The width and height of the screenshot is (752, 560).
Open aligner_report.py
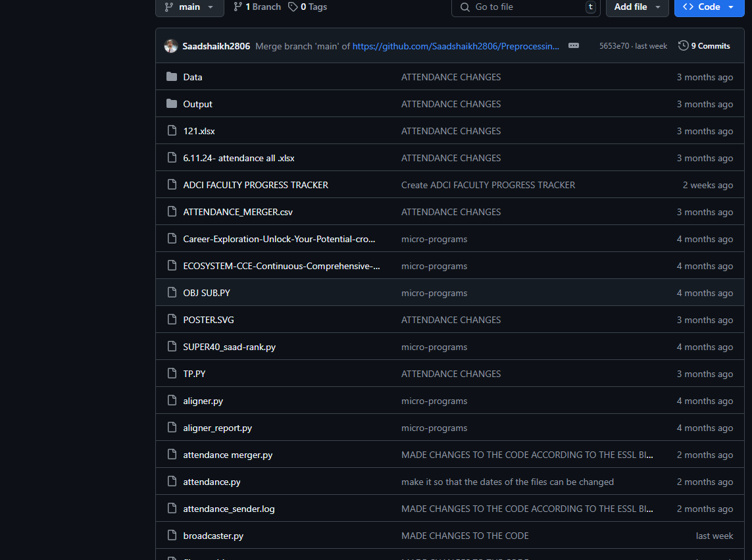[x=217, y=428]
